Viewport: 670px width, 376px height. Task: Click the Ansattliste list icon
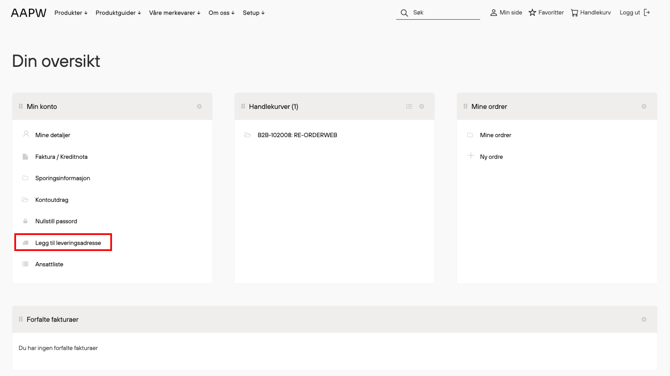25,264
